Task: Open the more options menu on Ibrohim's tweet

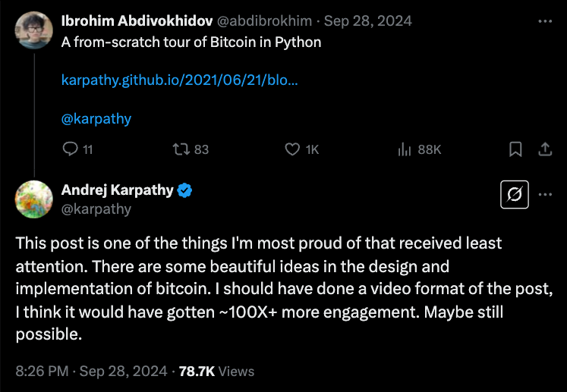Action: [x=544, y=21]
